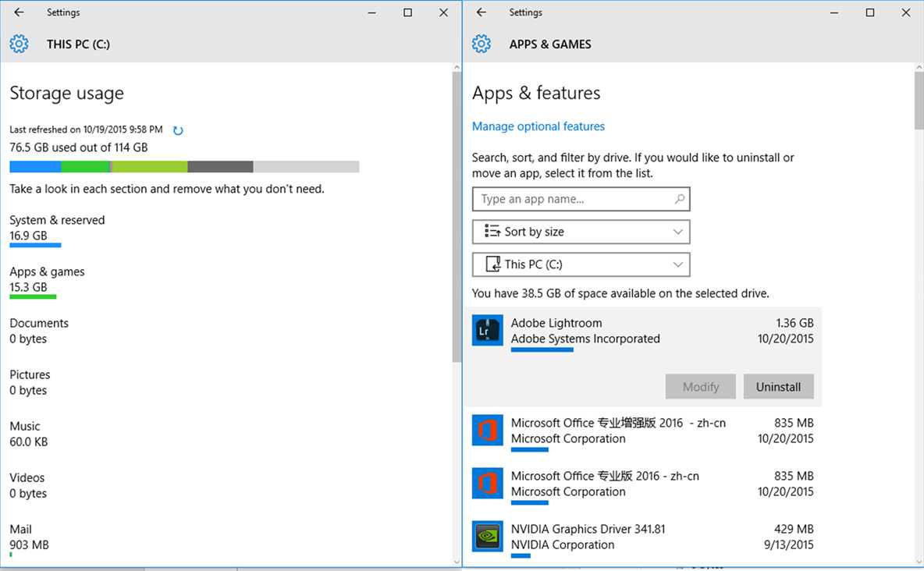Click the search magnifier in app name box

[680, 199]
